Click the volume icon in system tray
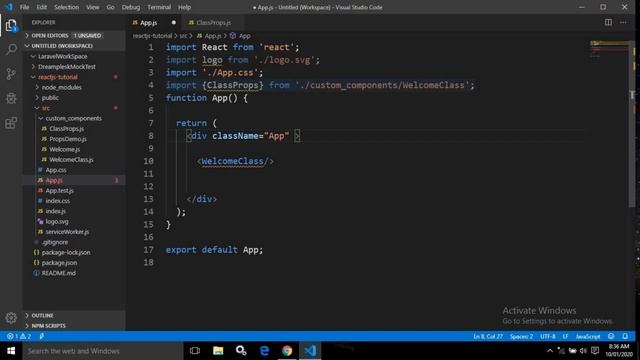This screenshot has height=360, width=640. click(x=584, y=351)
